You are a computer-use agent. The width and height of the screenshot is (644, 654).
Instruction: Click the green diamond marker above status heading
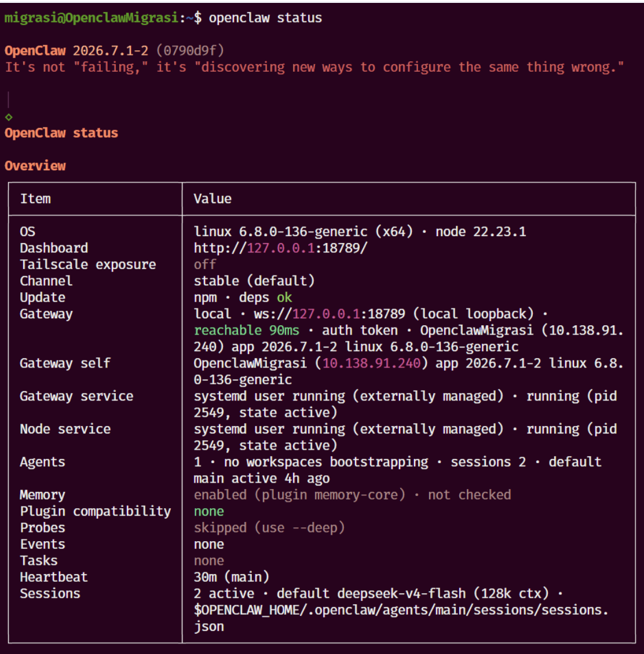tap(9, 117)
